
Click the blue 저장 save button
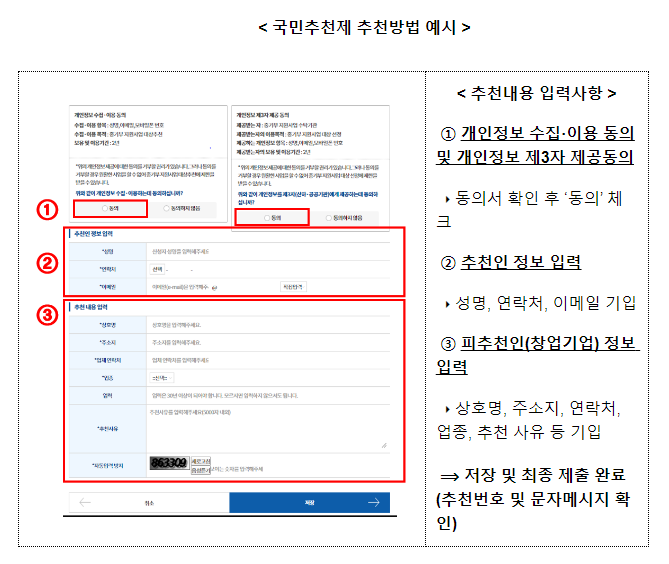[x=309, y=503]
